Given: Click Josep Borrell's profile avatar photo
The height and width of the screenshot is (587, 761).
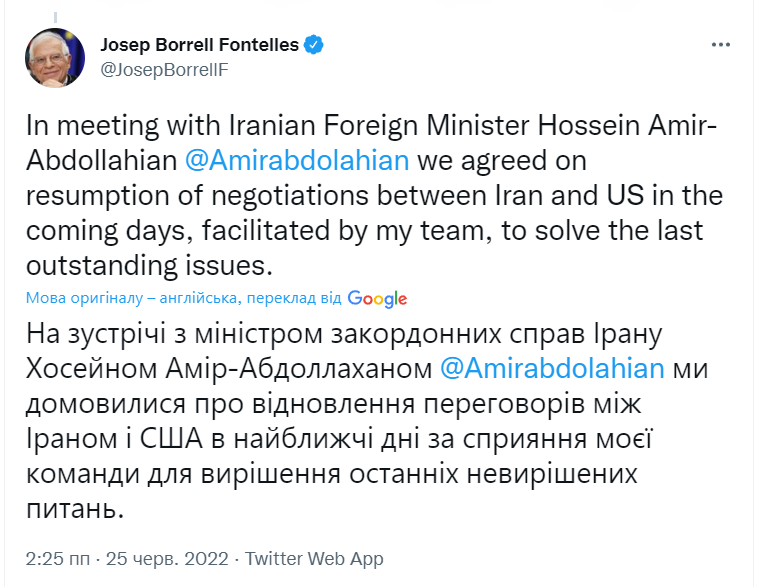Looking at the screenshot, I should (x=56, y=56).
